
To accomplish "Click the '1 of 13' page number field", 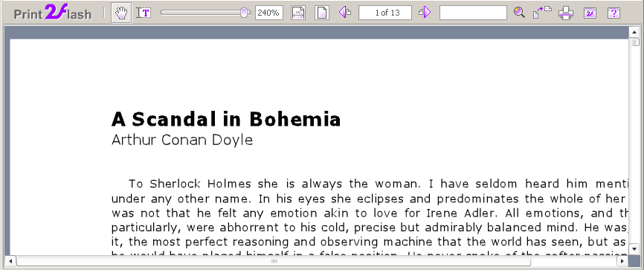I will pyautogui.click(x=385, y=13).
